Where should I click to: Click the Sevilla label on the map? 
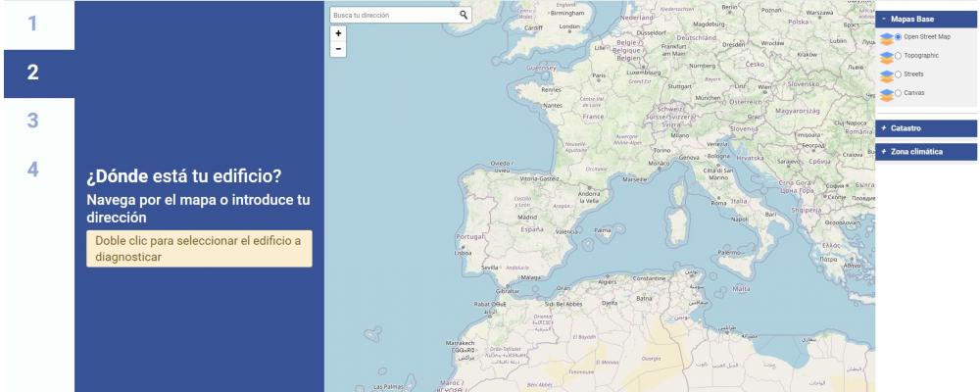pyautogui.click(x=489, y=268)
